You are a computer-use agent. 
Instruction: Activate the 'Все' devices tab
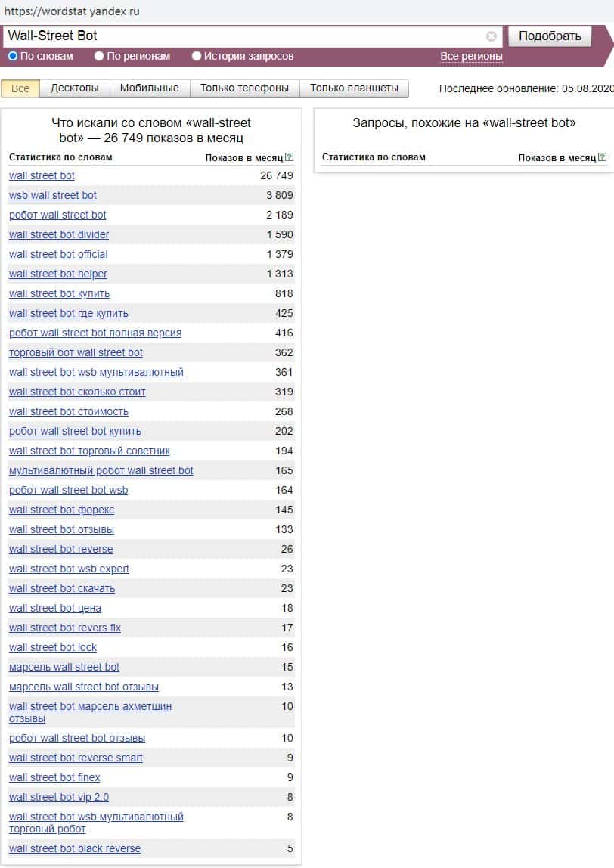[20, 88]
